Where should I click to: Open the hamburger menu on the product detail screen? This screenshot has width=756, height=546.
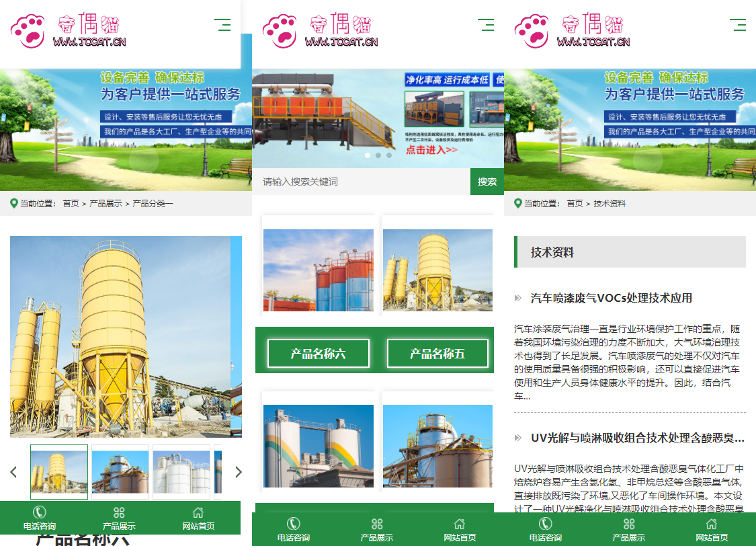click(x=222, y=25)
